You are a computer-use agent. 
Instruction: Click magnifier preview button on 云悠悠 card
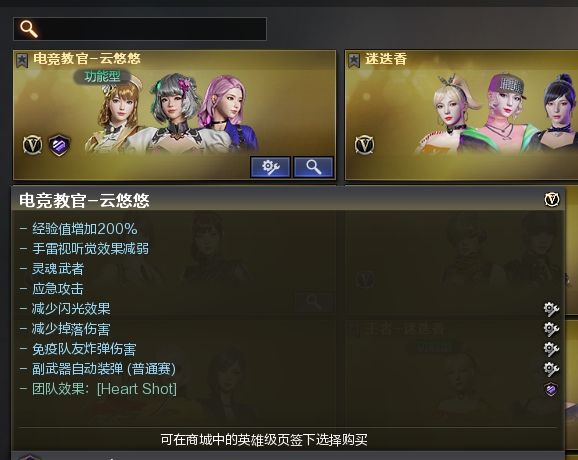(x=313, y=167)
